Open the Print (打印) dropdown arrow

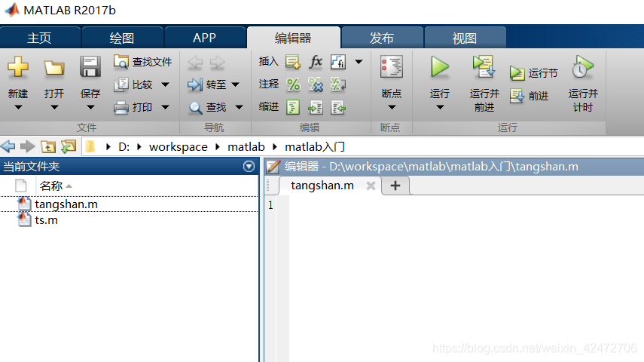[165, 107]
